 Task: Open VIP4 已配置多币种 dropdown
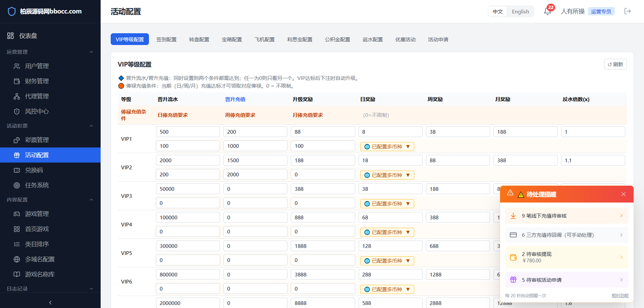(387, 232)
